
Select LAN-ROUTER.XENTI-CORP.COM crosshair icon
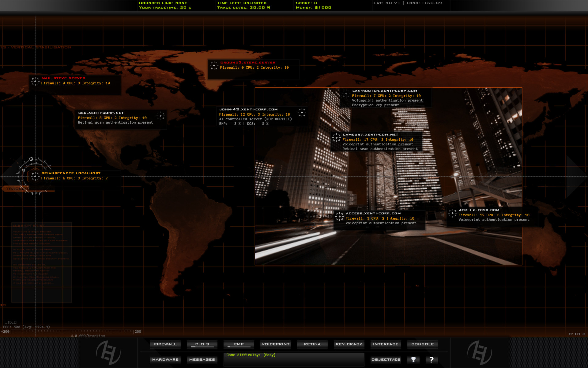pos(346,93)
